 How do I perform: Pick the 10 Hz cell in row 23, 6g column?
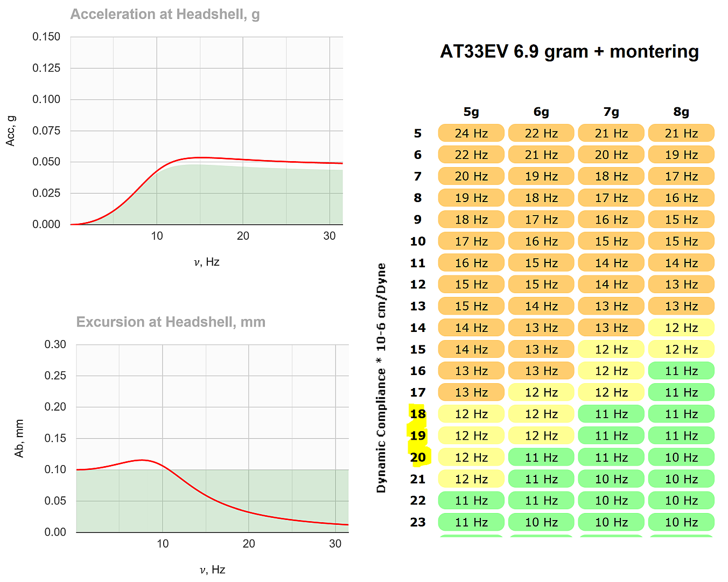coord(541,522)
